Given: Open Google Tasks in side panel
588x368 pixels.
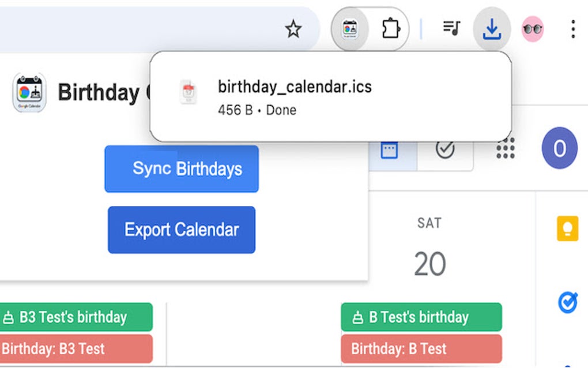Looking at the screenshot, I should point(567,302).
